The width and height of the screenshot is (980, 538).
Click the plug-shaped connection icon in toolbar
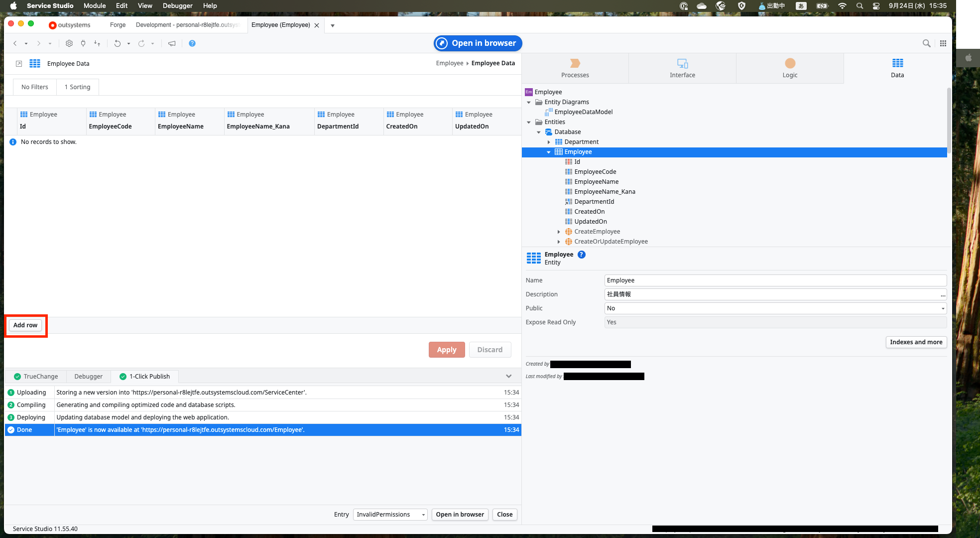pyautogui.click(x=83, y=43)
